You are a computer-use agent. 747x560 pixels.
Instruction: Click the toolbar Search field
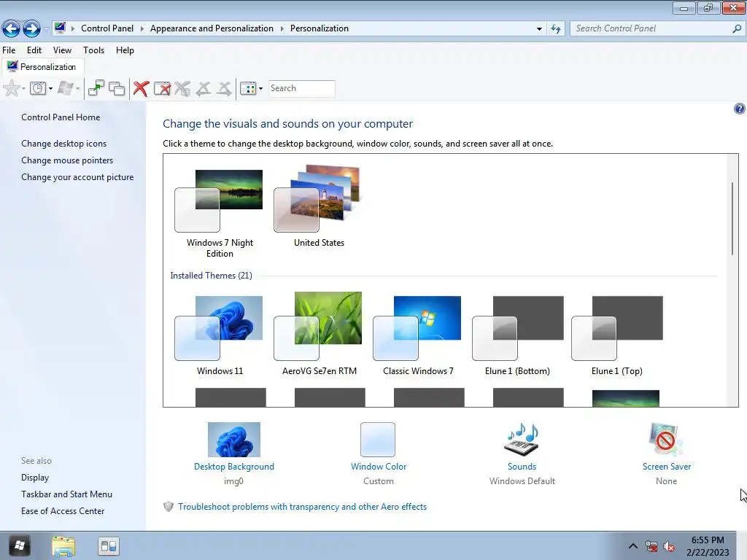pyautogui.click(x=301, y=88)
